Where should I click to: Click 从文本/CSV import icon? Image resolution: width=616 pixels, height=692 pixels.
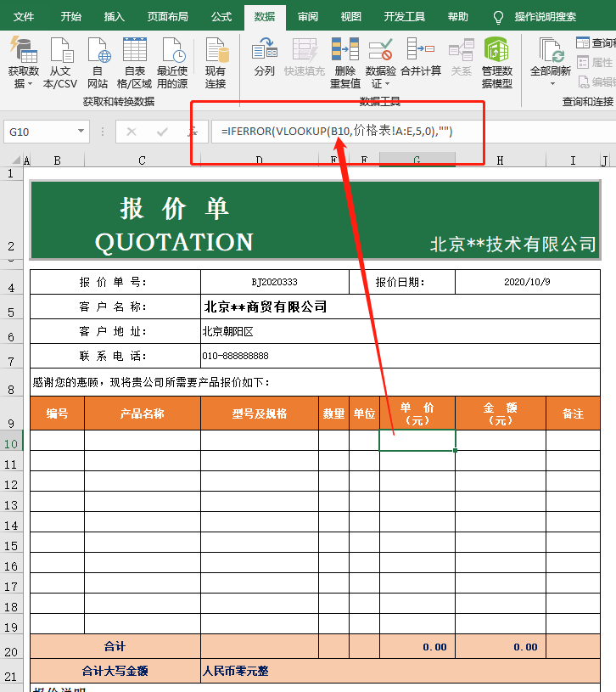(60, 62)
